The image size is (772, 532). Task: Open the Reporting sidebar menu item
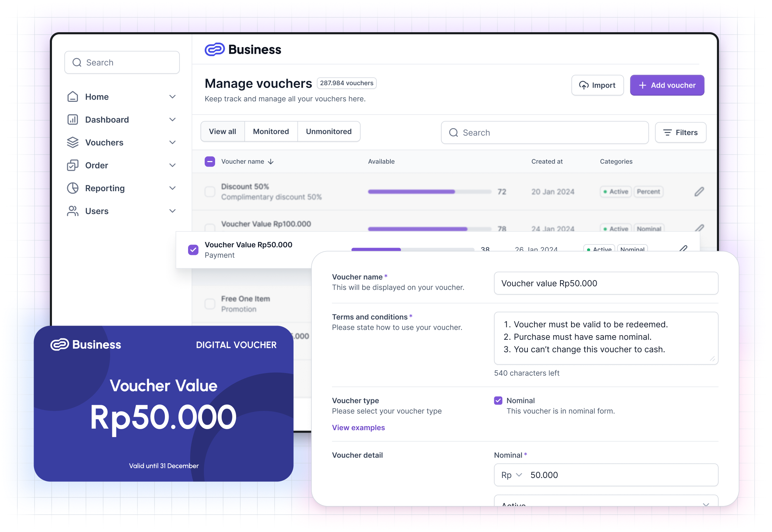[122, 188]
